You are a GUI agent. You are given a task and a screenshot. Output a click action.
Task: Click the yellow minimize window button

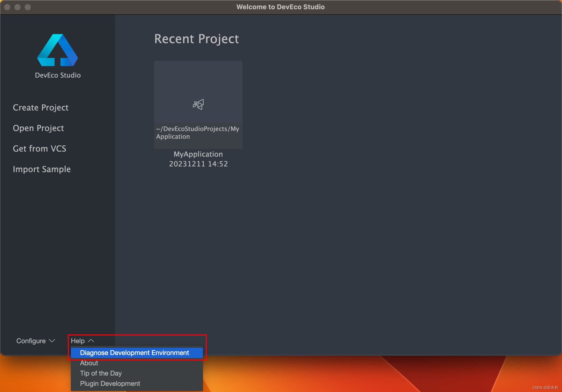point(17,7)
